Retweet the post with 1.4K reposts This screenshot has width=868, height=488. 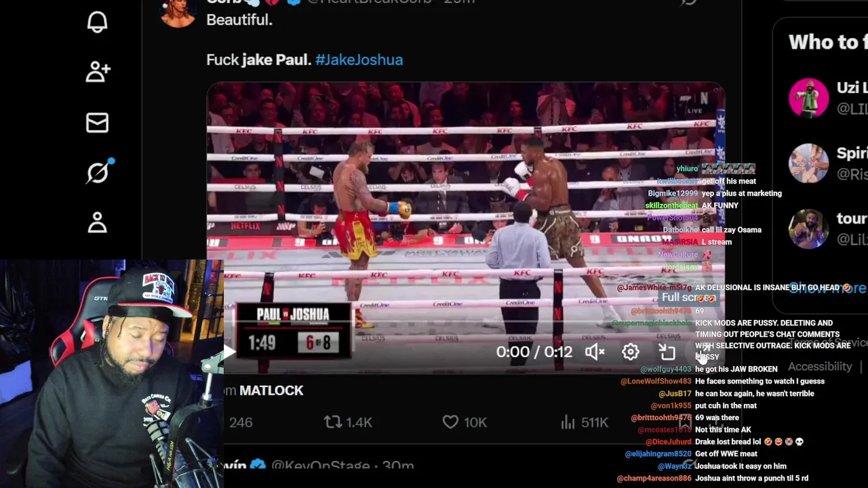[348, 422]
